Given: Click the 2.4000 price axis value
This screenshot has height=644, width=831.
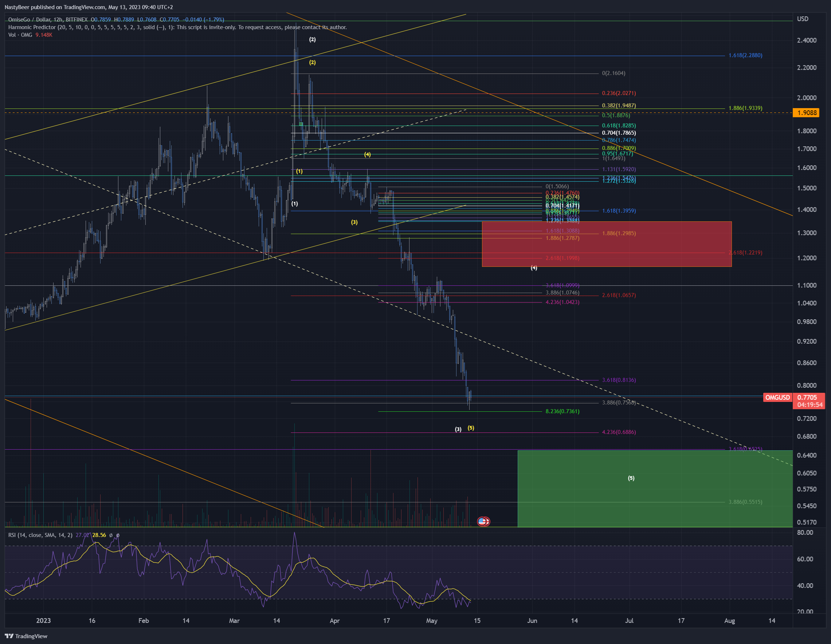Looking at the screenshot, I should [807, 40].
